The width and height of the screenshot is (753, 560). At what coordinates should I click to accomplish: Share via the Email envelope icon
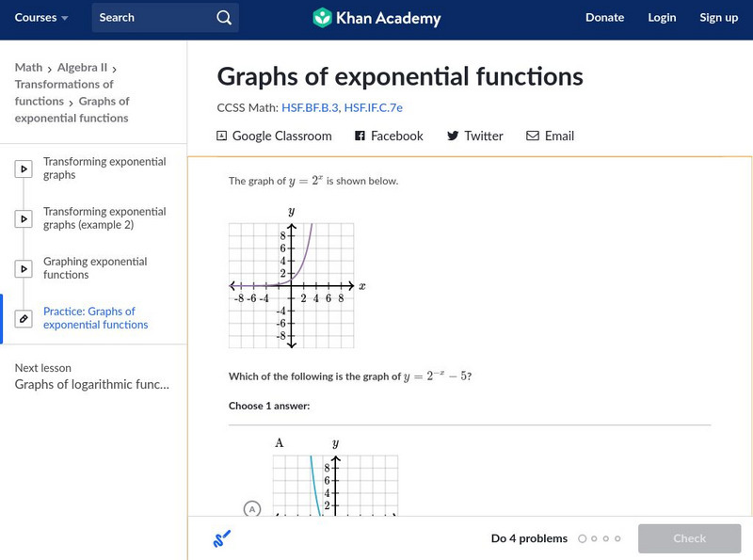click(533, 136)
